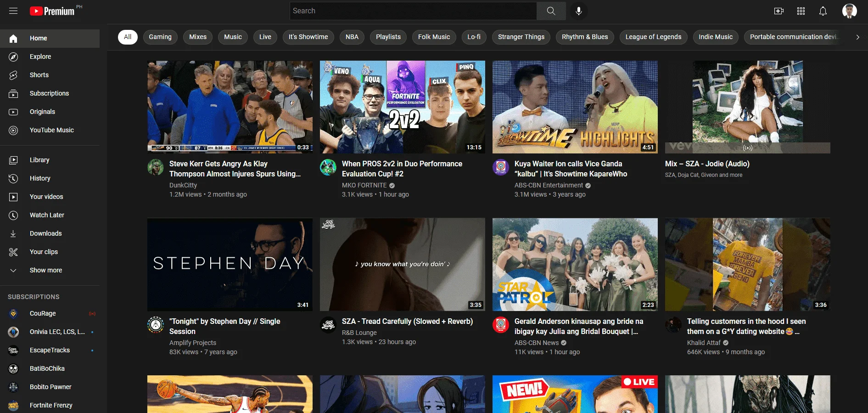
Task: Select the Mixes filter chip
Action: coord(198,37)
